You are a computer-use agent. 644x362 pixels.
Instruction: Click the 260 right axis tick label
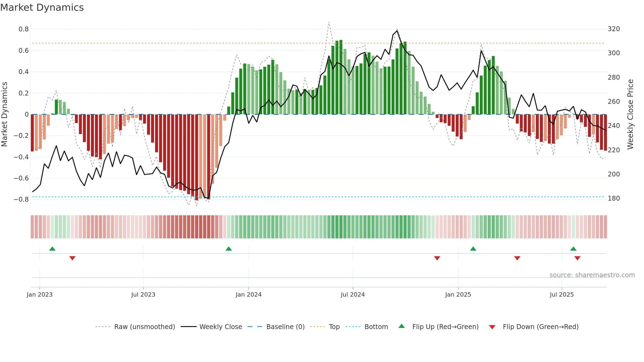614,102
